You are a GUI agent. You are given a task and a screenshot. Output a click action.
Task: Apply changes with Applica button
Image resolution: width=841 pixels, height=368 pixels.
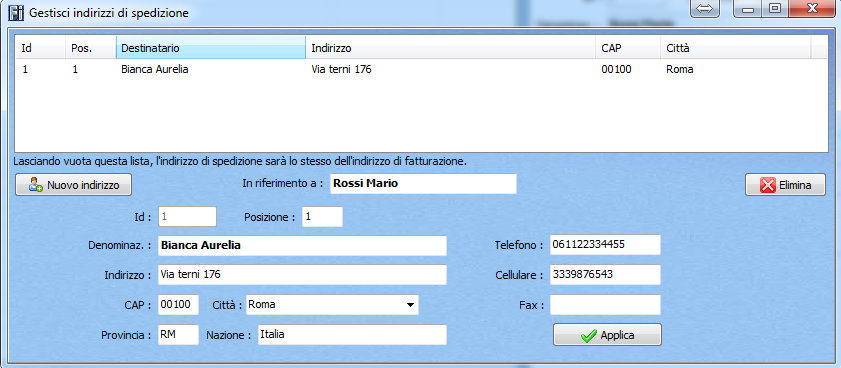tap(607, 335)
